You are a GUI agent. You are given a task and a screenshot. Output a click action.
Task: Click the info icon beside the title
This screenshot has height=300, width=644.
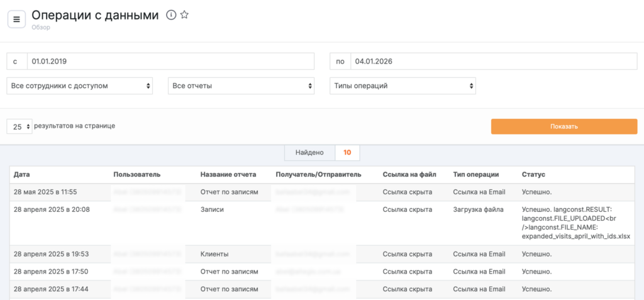click(170, 15)
